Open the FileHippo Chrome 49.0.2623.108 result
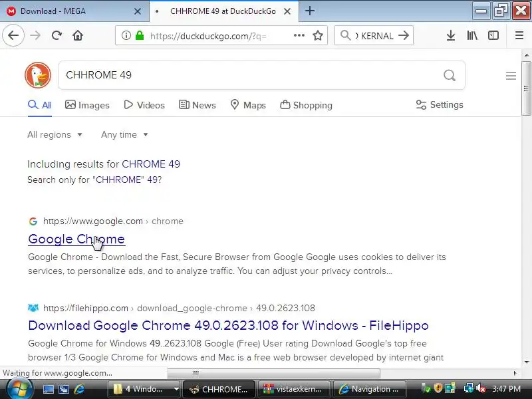 pos(228,326)
